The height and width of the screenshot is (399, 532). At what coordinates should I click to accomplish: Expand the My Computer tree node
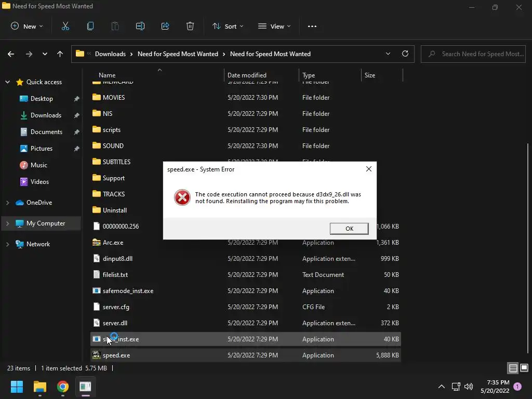tap(7, 223)
